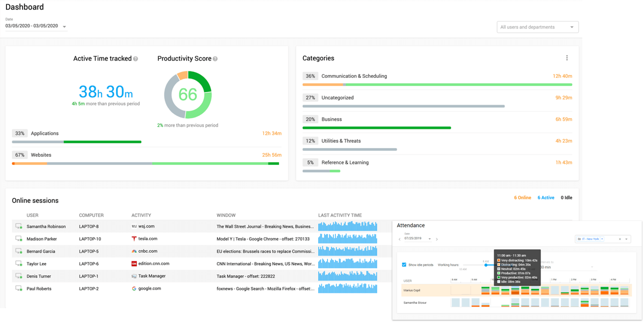Click computer status icon for Taylor Lee
Image resolution: width=644 pixels, height=322 pixels.
pyautogui.click(x=19, y=264)
